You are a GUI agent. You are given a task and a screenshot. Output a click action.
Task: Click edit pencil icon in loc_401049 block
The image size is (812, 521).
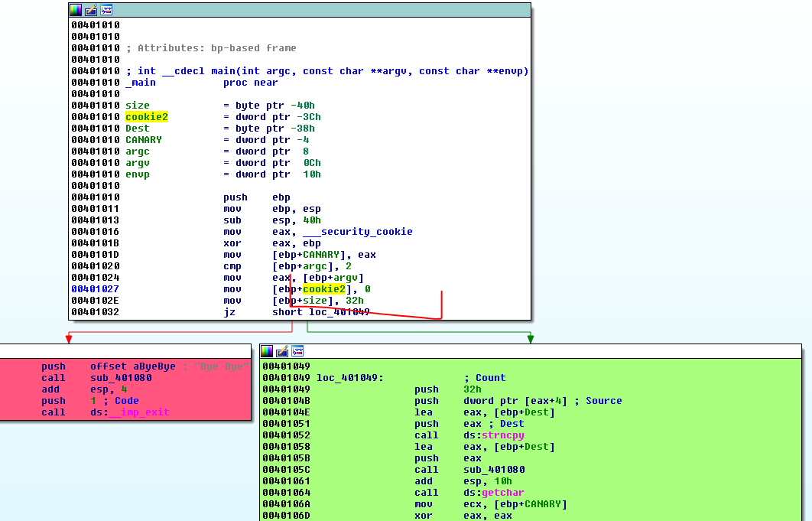click(x=282, y=351)
